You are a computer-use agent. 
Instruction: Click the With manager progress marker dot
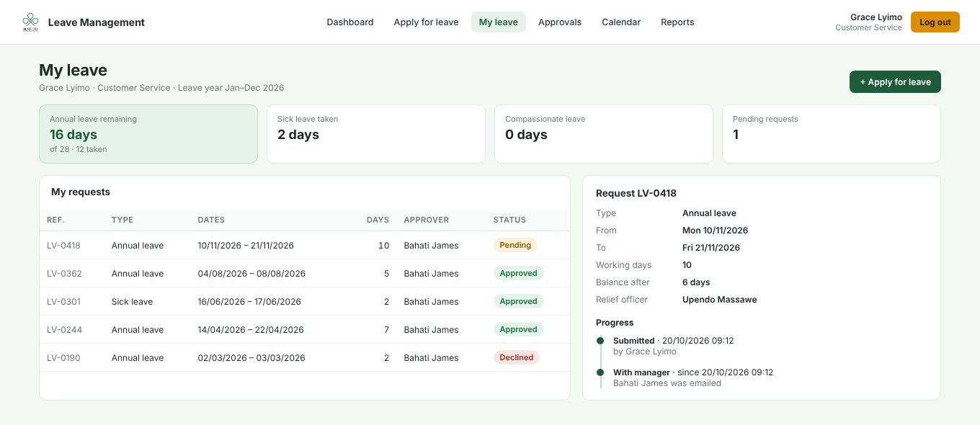600,372
